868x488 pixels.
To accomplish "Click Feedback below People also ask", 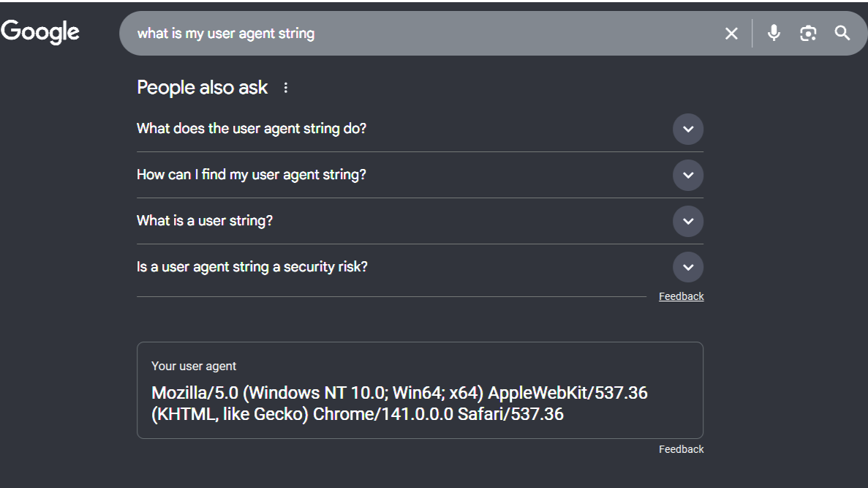I will 681,296.
